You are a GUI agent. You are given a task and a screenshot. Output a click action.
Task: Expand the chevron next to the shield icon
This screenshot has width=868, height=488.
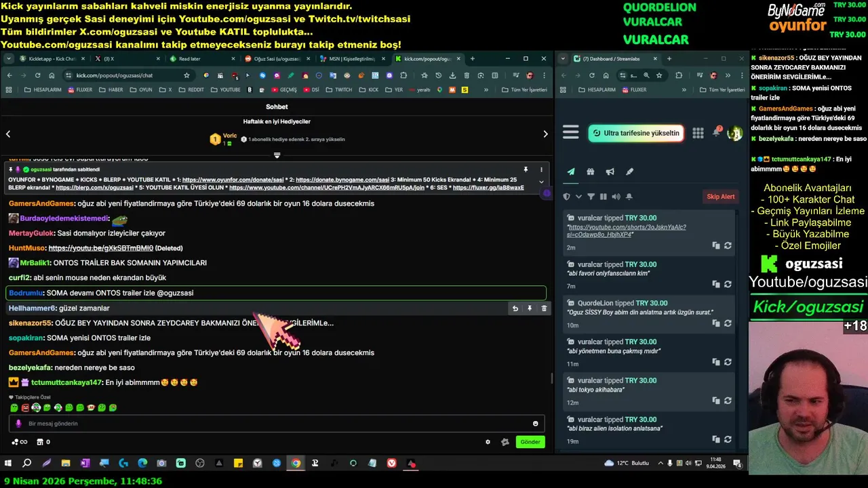click(x=578, y=197)
